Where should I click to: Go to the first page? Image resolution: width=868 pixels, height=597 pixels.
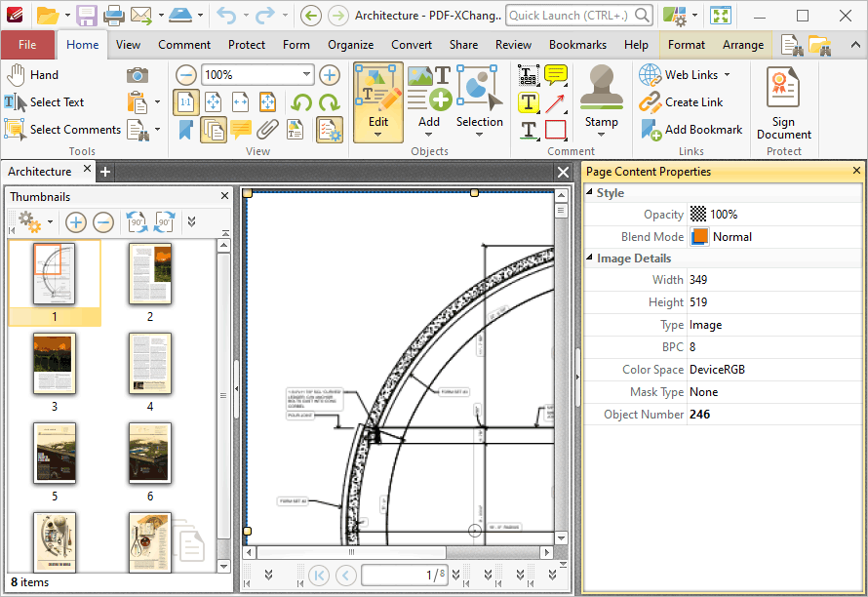319,576
